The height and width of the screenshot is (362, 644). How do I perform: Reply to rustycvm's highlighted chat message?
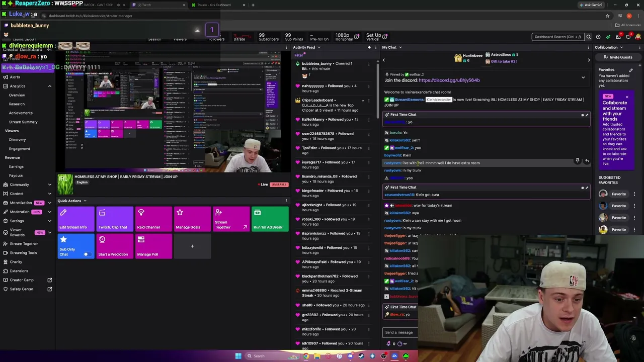coord(587,160)
